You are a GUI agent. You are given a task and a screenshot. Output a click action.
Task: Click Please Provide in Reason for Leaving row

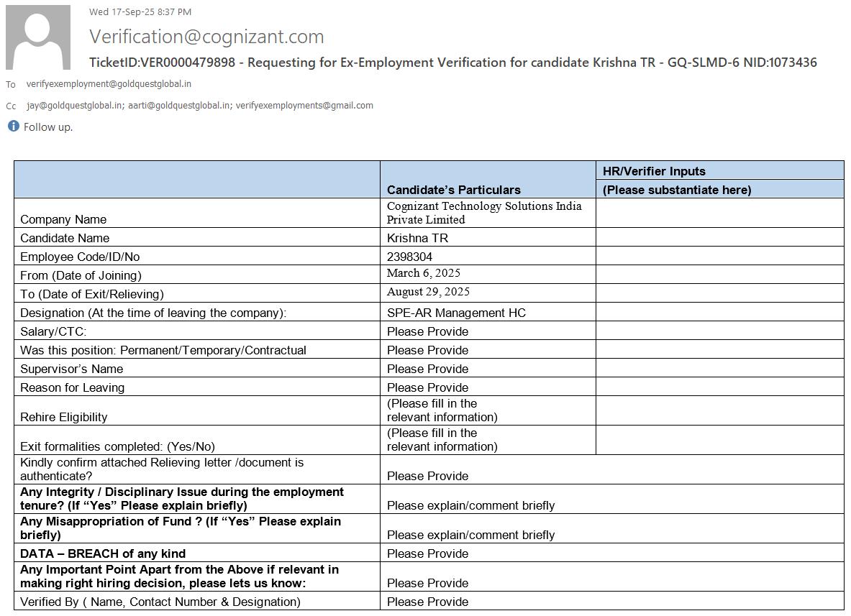pyautogui.click(x=427, y=387)
